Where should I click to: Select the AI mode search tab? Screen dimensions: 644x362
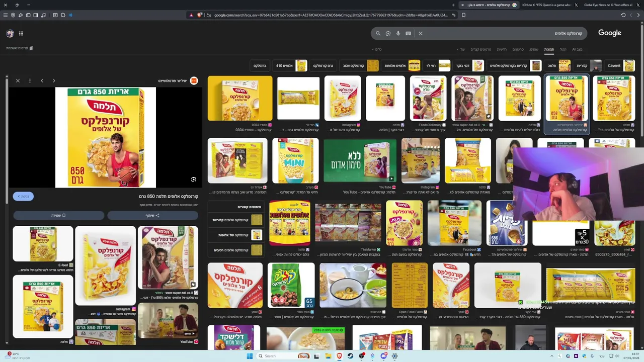(x=577, y=49)
